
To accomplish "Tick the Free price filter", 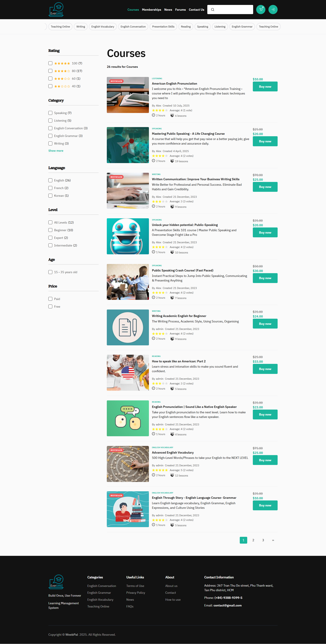I will (50, 306).
